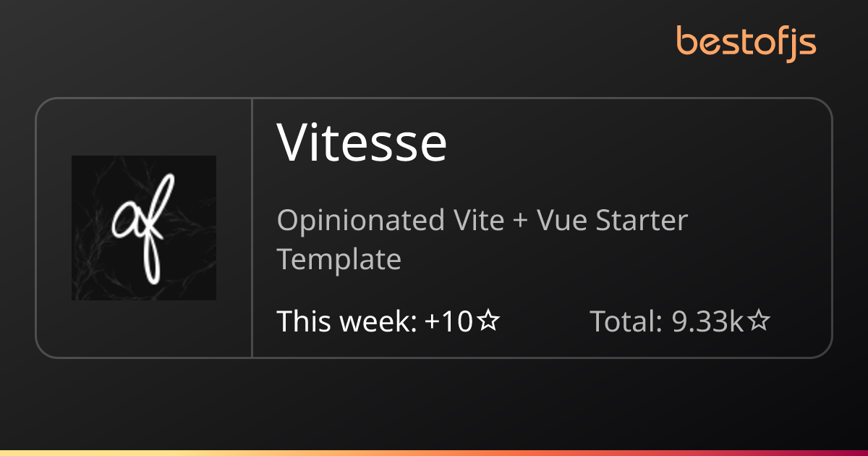
Task: Click the "This week:" label
Action: [346, 321]
